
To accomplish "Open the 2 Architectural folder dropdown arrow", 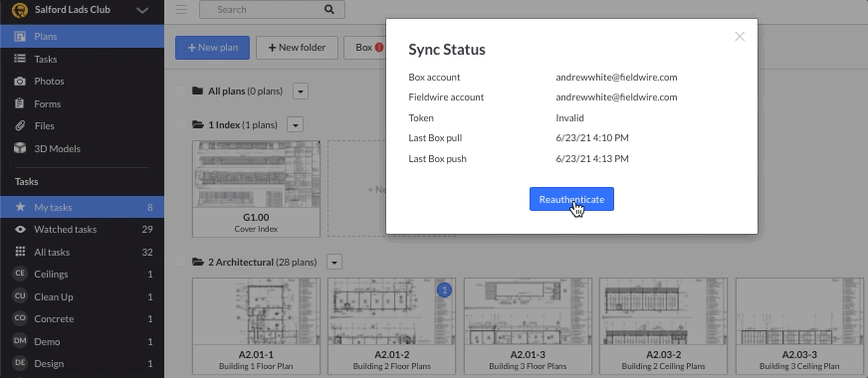I will 334,262.
